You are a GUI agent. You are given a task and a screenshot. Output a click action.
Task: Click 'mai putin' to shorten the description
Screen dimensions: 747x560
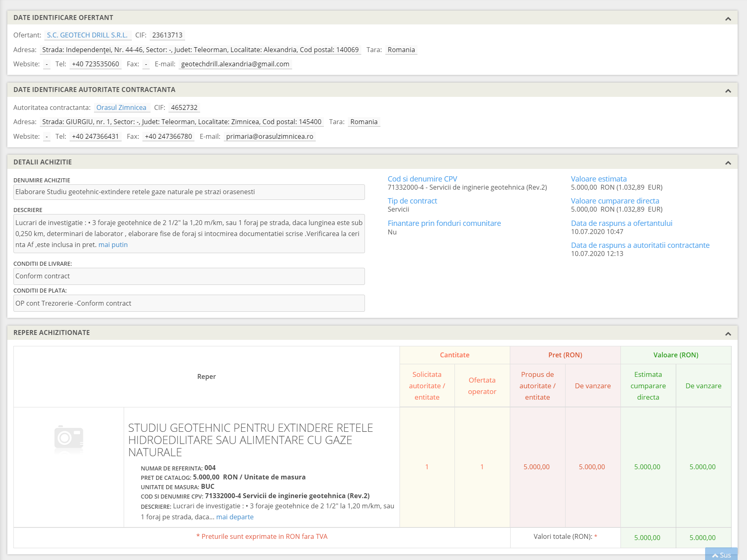113,245
